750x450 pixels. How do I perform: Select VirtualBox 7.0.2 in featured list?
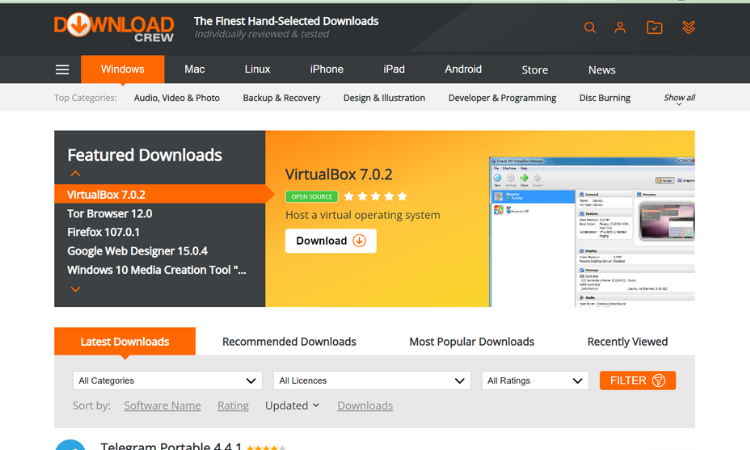click(160, 194)
